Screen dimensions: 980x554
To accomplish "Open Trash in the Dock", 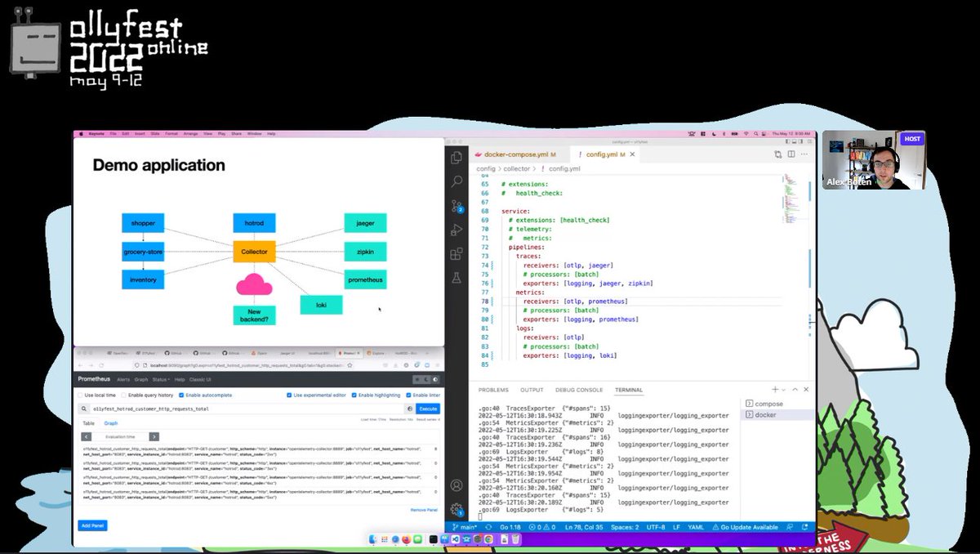I will pyautogui.click(x=517, y=539).
